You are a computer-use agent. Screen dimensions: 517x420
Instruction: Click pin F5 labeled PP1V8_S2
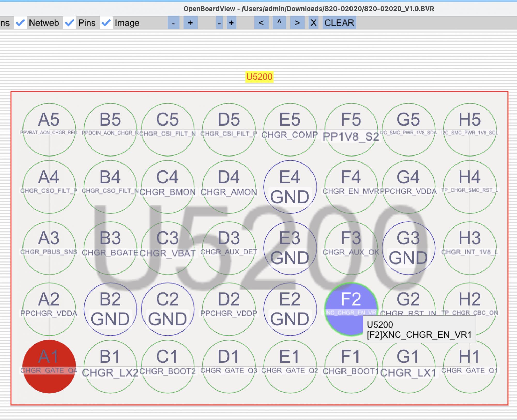tap(351, 129)
